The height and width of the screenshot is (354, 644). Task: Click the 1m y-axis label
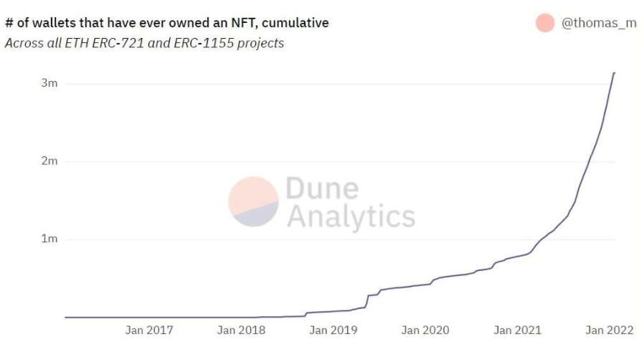pyautogui.click(x=49, y=239)
